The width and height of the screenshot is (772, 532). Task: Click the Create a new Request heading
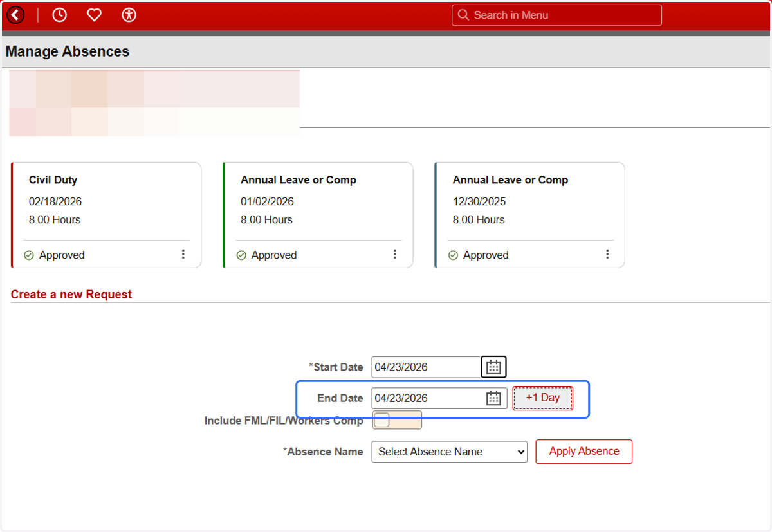pyautogui.click(x=71, y=295)
